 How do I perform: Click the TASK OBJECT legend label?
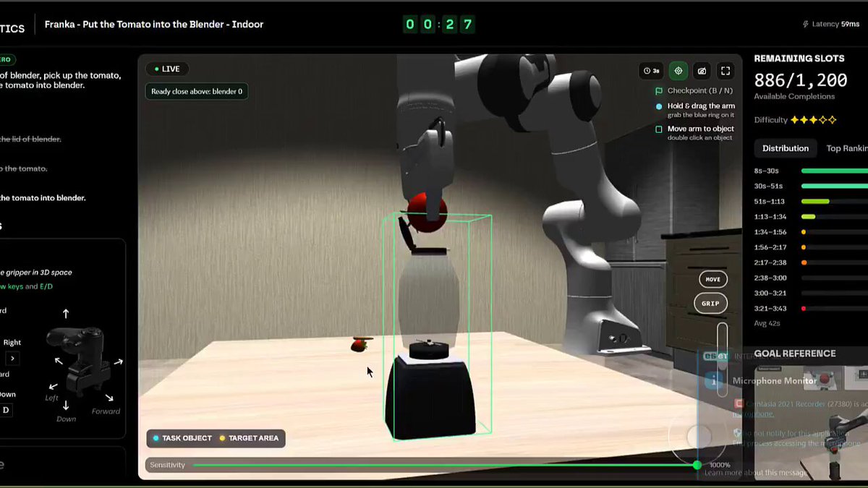(x=183, y=438)
